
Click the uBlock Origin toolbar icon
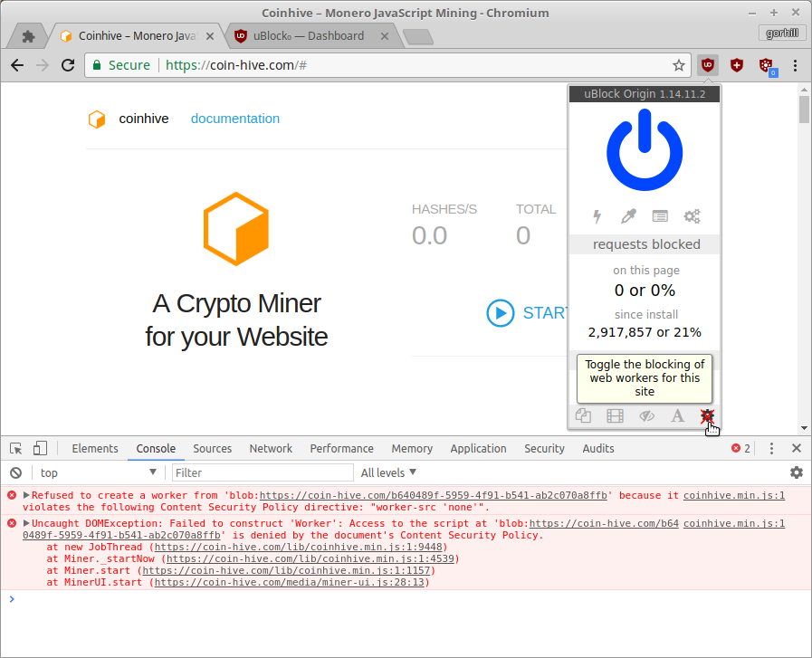coord(707,65)
